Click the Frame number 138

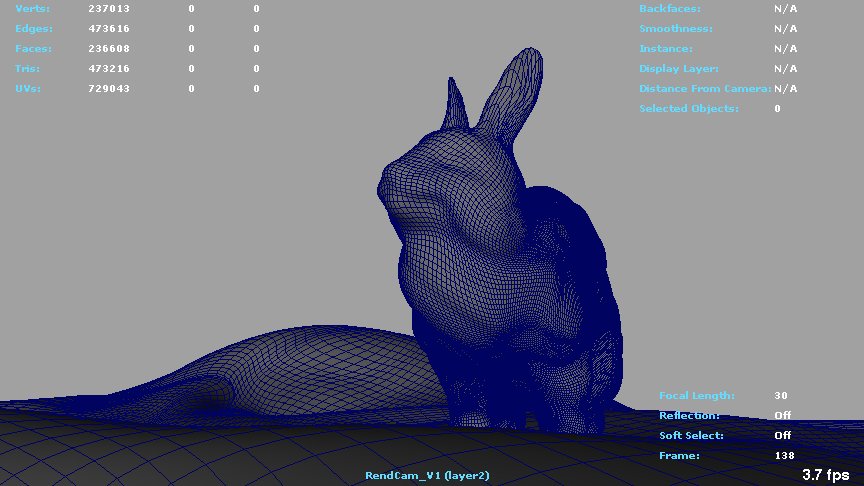point(784,455)
